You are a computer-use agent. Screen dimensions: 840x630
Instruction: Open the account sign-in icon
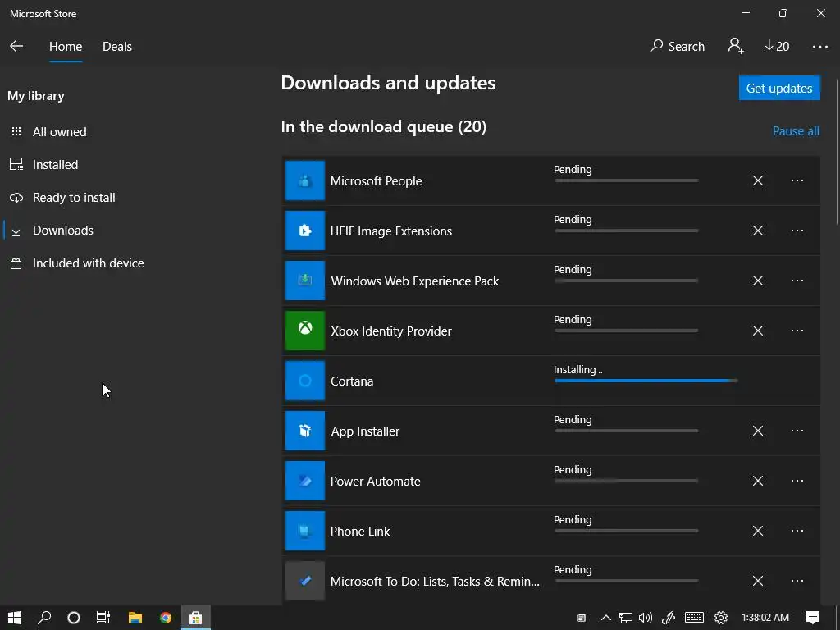[x=736, y=46]
